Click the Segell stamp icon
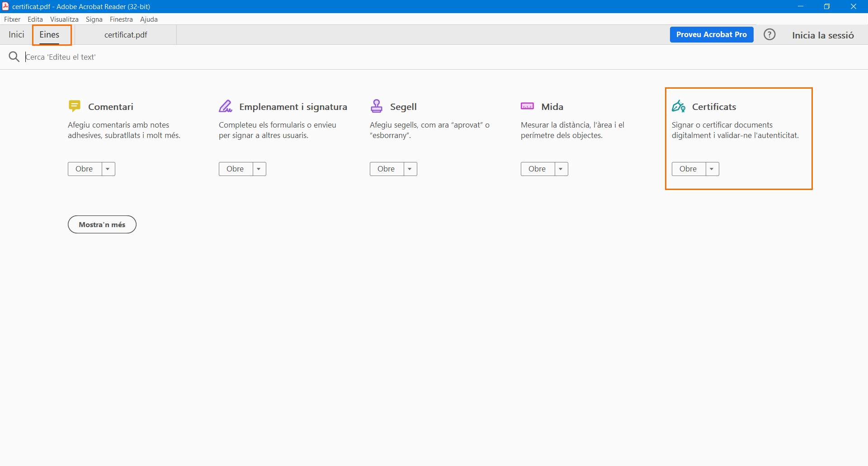Screen dimensions: 868x466 click(x=376, y=106)
